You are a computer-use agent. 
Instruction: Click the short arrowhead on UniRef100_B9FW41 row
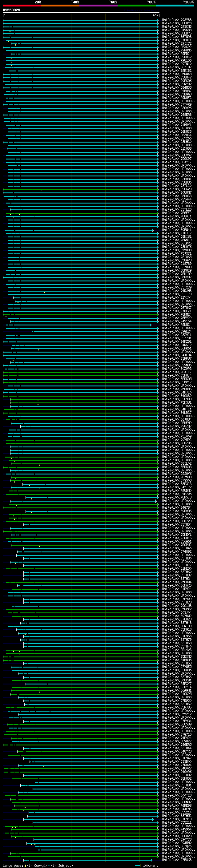pos(153,230)
